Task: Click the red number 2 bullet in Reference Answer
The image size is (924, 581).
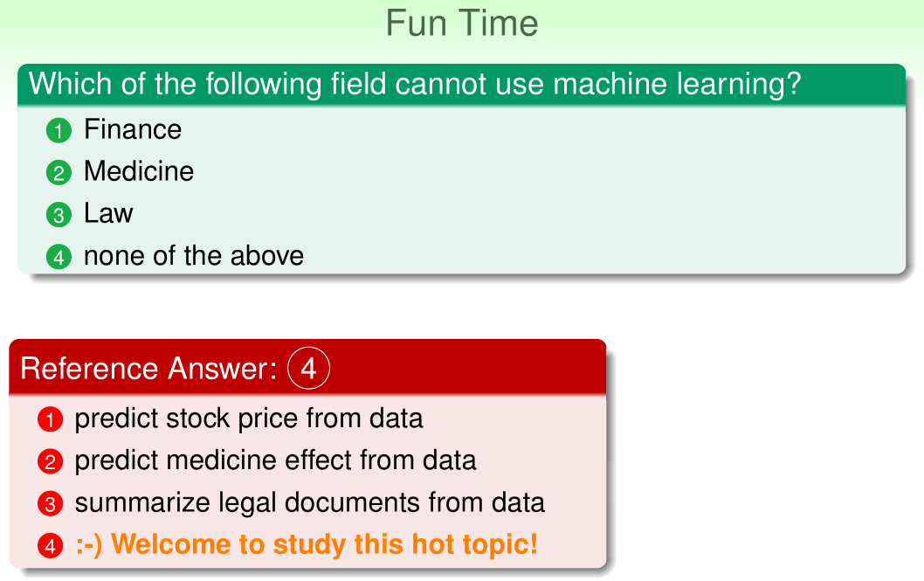Action: pyautogui.click(x=50, y=462)
